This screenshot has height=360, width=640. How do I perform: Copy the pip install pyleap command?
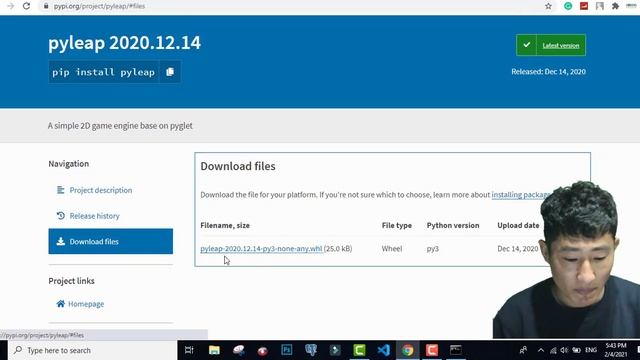coord(170,72)
